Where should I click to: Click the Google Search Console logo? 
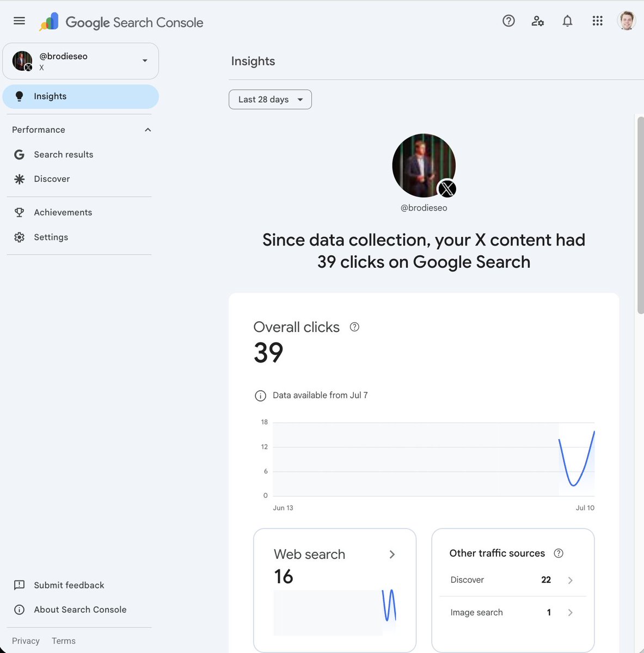point(121,22)
